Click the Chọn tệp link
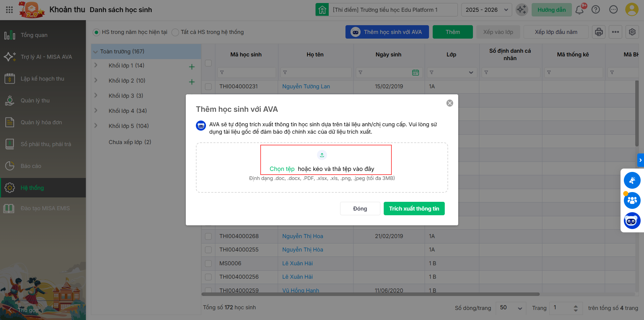644x320 pixels. pos(282,169)
